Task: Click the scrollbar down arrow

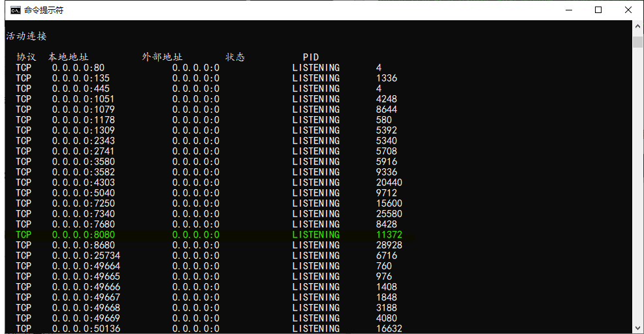Action: coord(637,328)
